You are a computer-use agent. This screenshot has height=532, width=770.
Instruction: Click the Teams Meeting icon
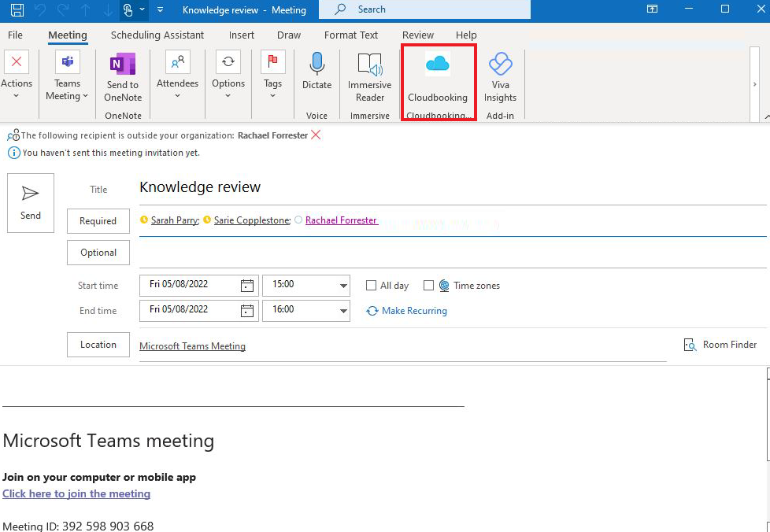[67, 62]
